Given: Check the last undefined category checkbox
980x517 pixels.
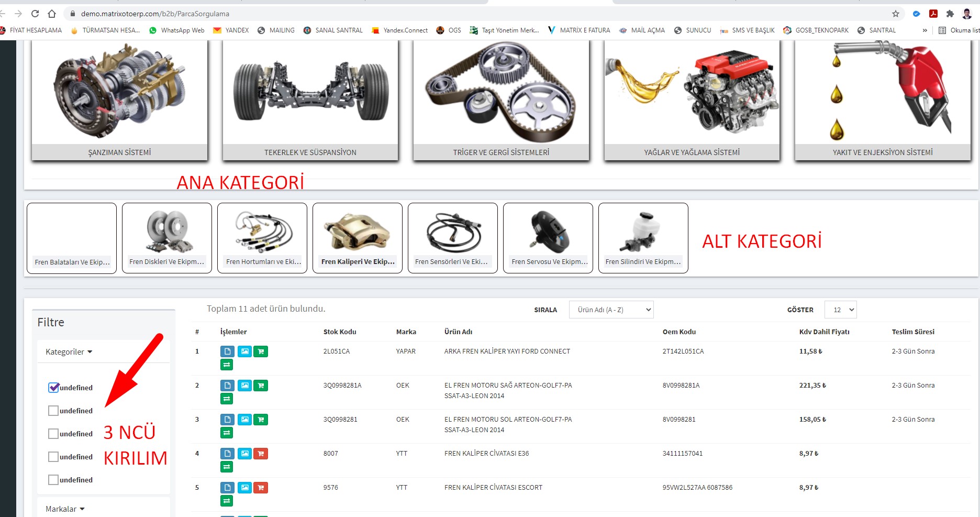Looking at the screenshot, I should pyautogui.click(x=53, y=480).
